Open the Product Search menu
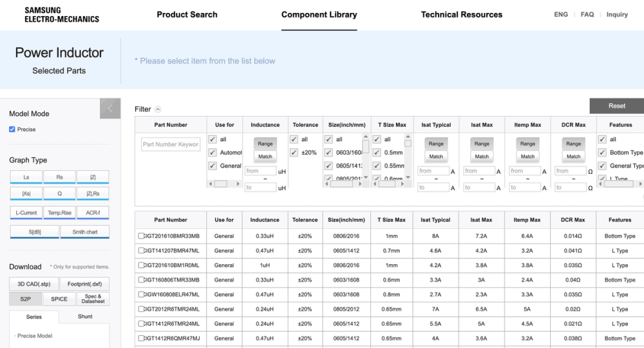 (187, 14)
